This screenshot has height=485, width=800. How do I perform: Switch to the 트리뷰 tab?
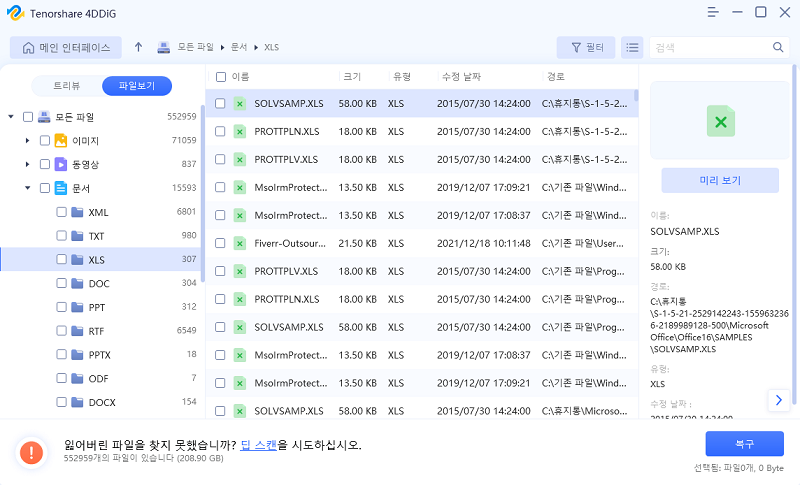click(66, 86)
